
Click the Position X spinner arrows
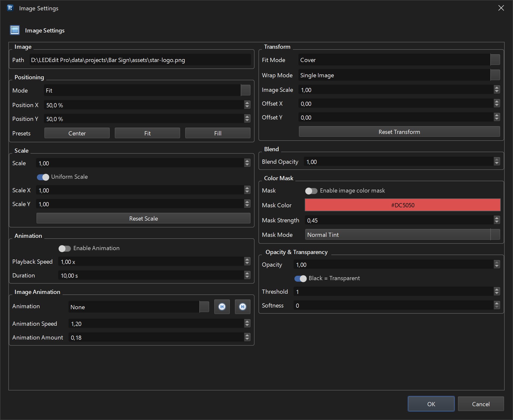[x=247, y=105]
